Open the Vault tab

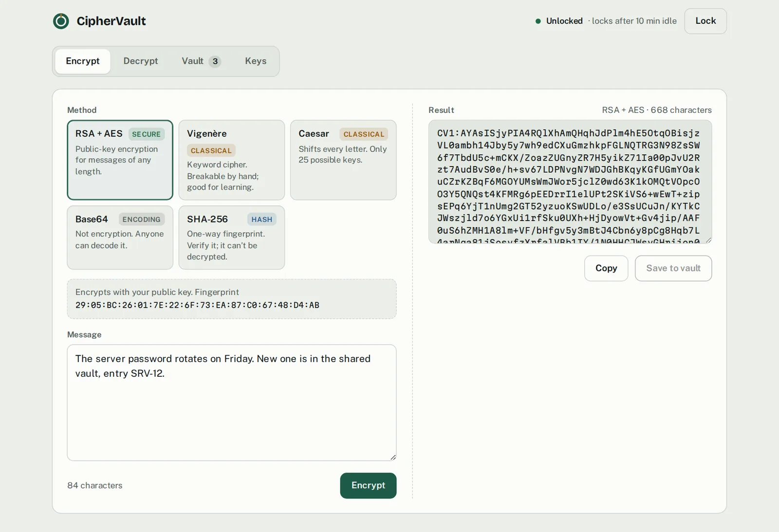(201, 61)
